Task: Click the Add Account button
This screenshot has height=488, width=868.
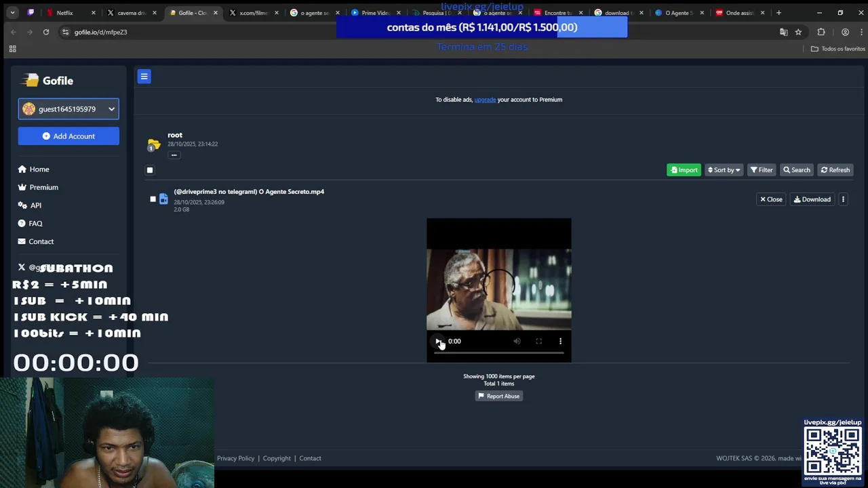Action: 68,136
